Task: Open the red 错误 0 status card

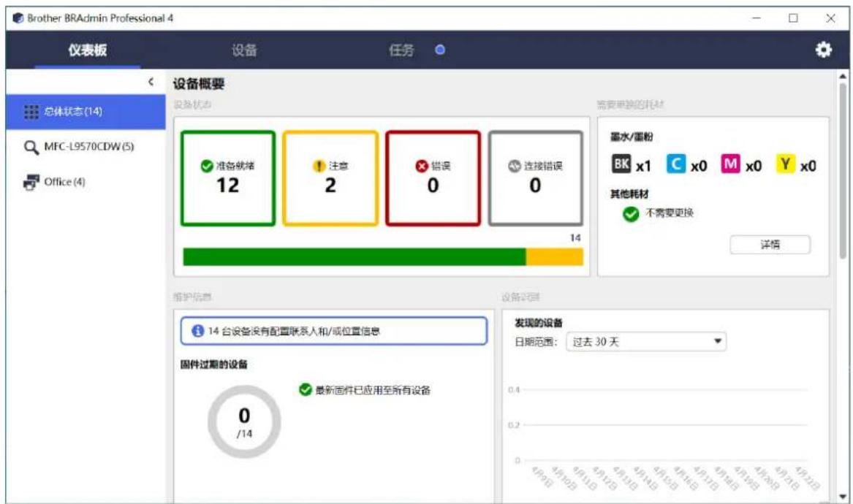Action: pyautogui.click(x=433, y=177)
